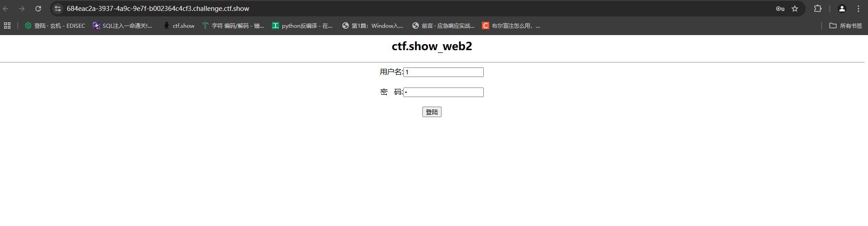Open the ctf.show bookmark
The height and width of the screenshot is (226, 868).
(179, 26)
